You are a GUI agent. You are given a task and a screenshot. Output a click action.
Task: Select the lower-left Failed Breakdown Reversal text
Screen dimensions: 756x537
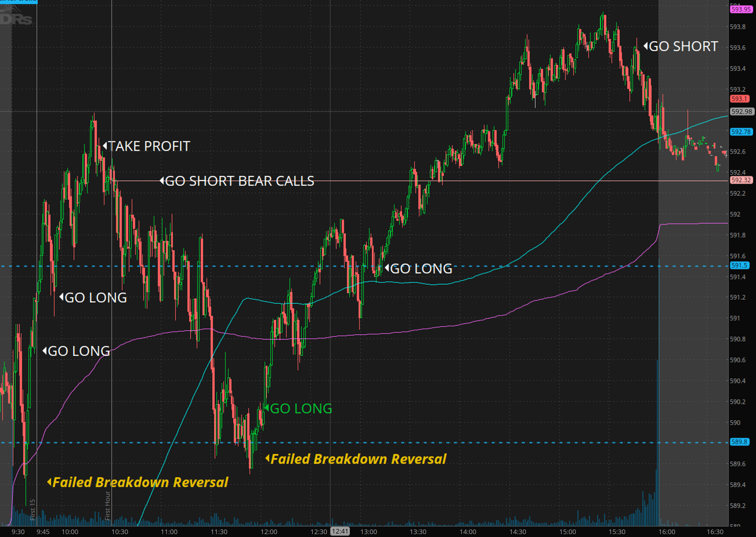pyautogui.click(x=140, y=482)
